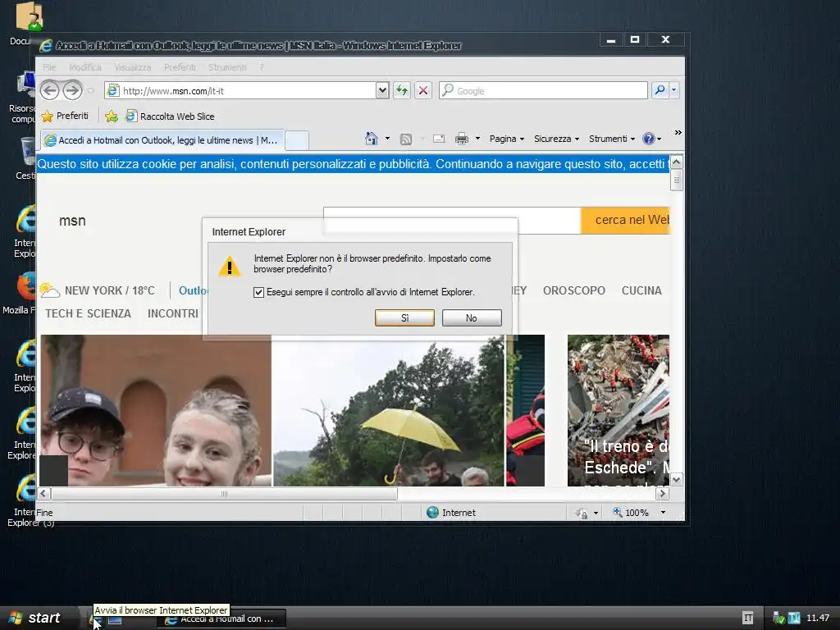The width and height of the screenshot is (840, 630).
Task: Click in the Google search box
Action: point(543,90)
